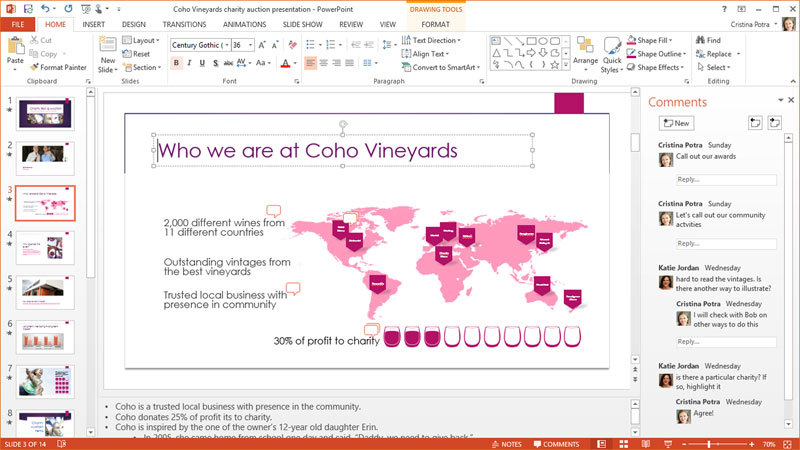Click Find in the Editing group

(x=706, y=40)
